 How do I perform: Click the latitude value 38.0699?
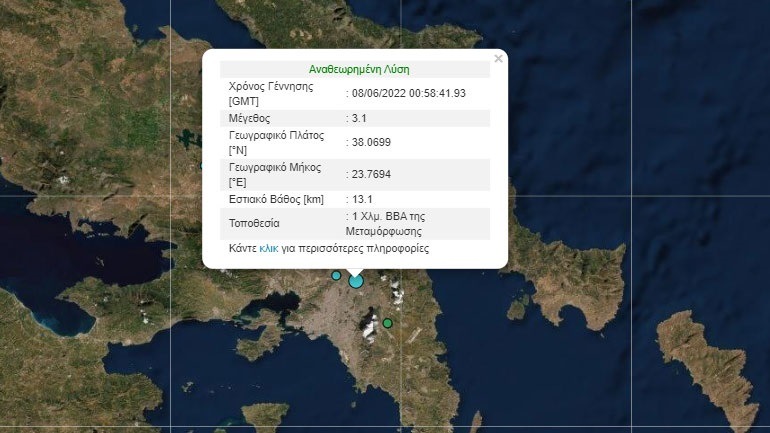click(x=371, y=142)
